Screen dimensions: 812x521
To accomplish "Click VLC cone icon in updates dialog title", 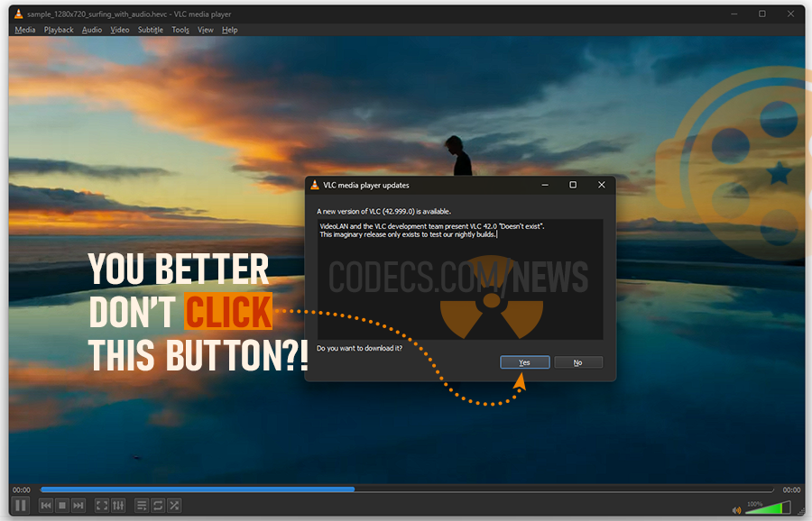I will (315, 185).
